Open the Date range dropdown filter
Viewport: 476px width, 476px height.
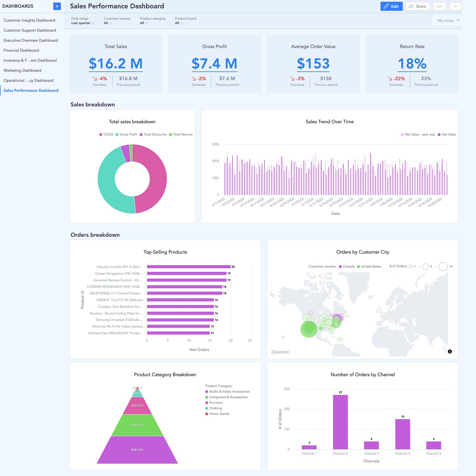click(82, 23)
